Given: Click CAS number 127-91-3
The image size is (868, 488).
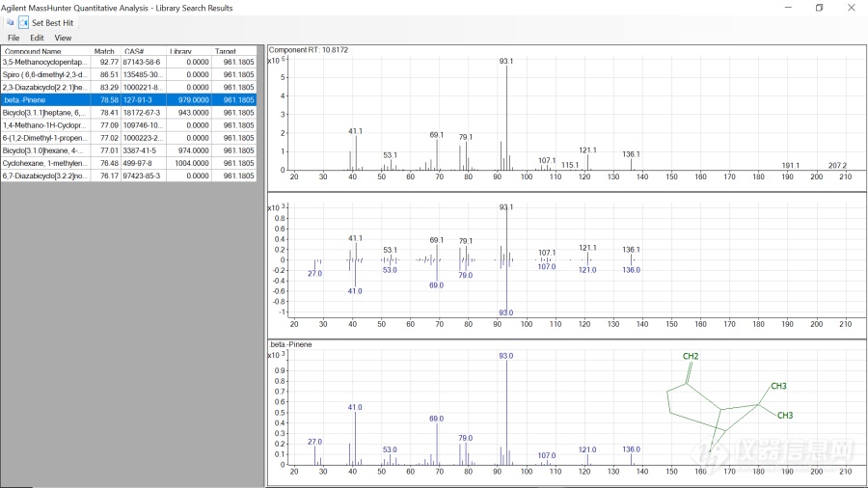Looking at the screenshot, I should [144, 100].
